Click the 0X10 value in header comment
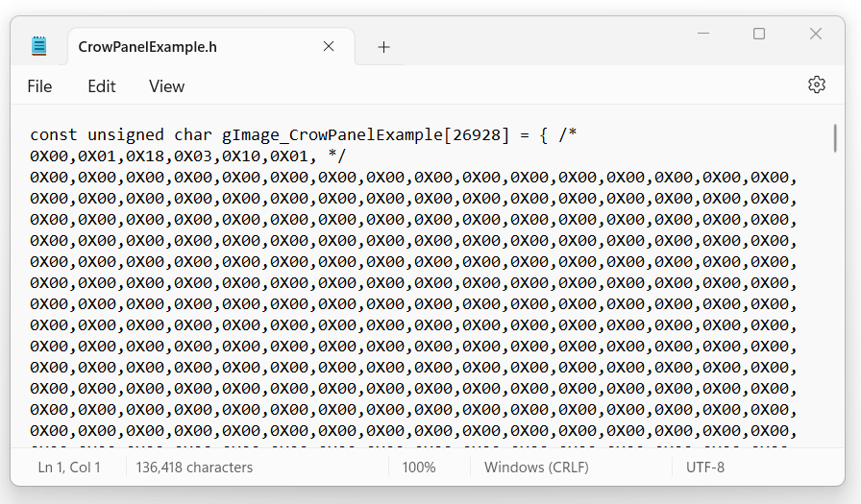The image size is (861, 504). click(x=241, y=156)
